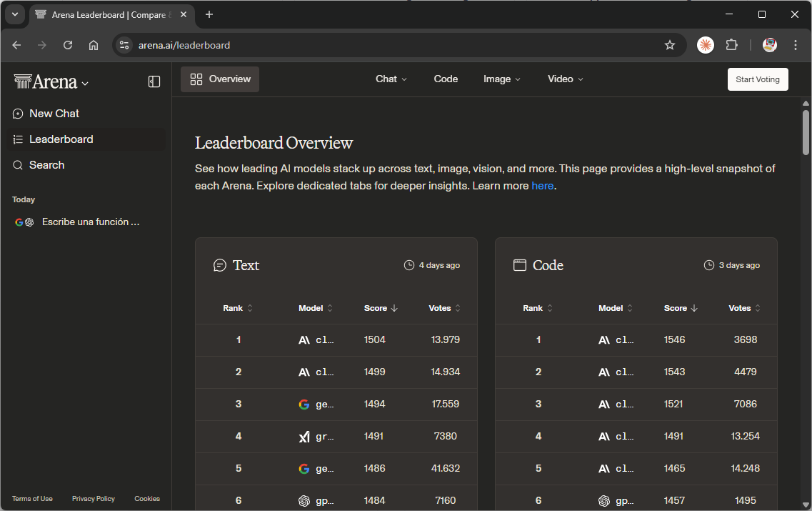This screenshot has height=511, width=812.
Task: Select score 1504 in Text table
Action: [374, 340]
